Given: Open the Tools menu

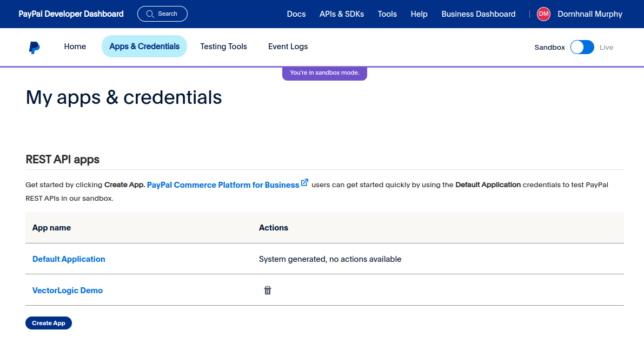Looking at the screenshot, I should [x=387, y=14].
